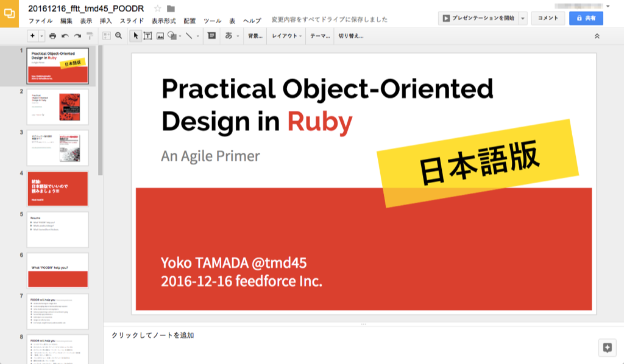
Task: Star the presentation 20161216_fftt_tmd45_POODR
Action: coord(158,9)
